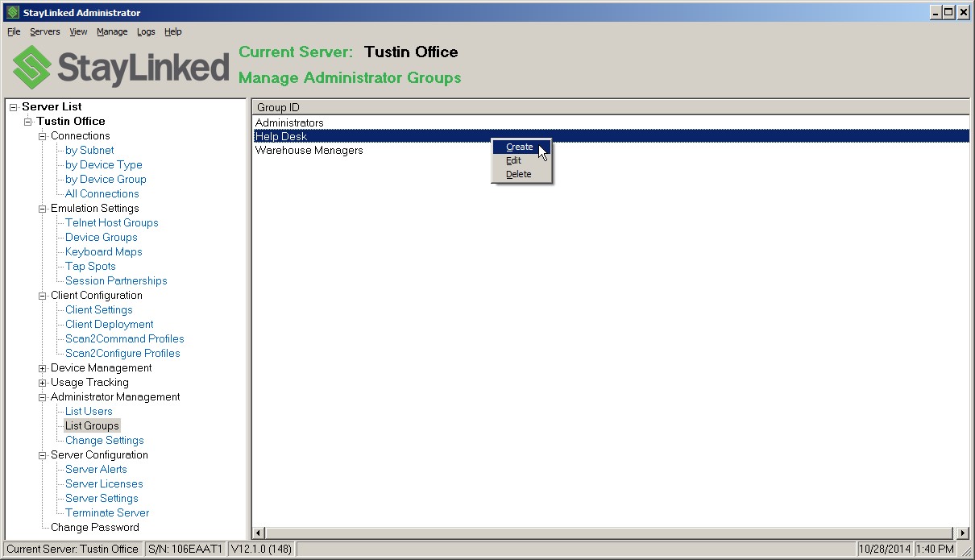This screenshot has height=560, width=975.
Task: Click the right arrow of horizontal scrollbar
Action: point(961,533)
